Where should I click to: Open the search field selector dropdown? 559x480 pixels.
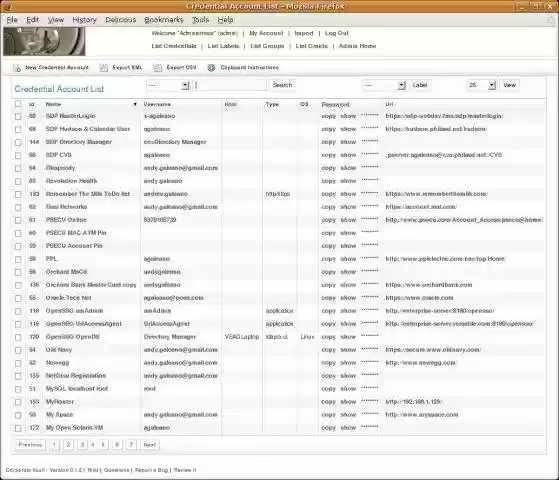click(x=168, y=85)
